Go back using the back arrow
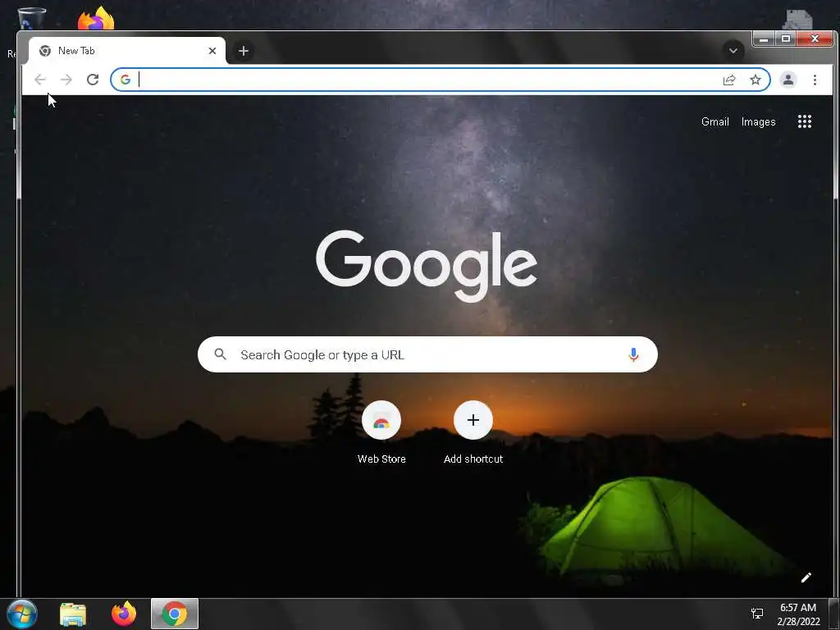This screenshot has width=840, height=630. (x=40, y=80)
